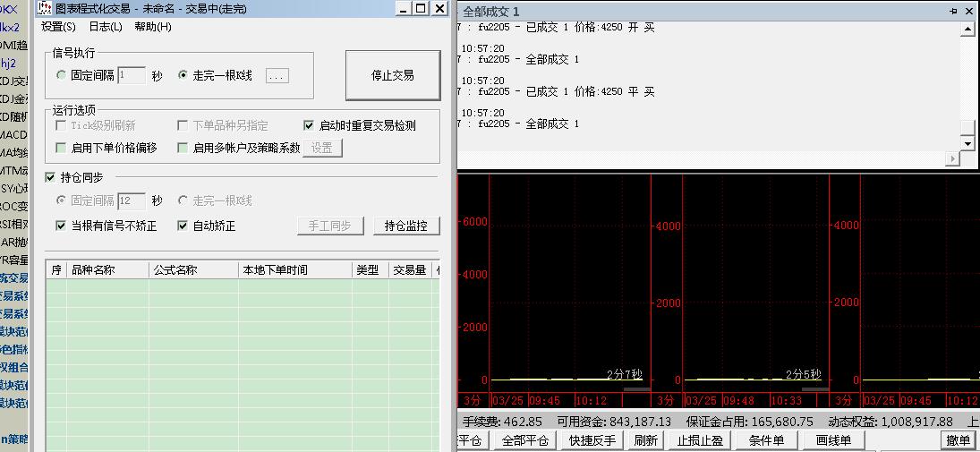
Task: Click '保证金占用: 165,680.75' status text
Action: (749, 422)
